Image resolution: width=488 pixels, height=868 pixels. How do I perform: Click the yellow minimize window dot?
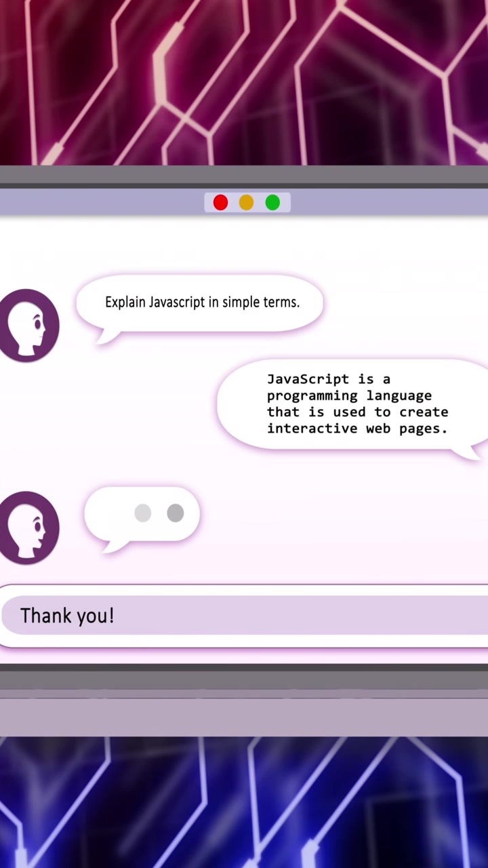point(246,203)
